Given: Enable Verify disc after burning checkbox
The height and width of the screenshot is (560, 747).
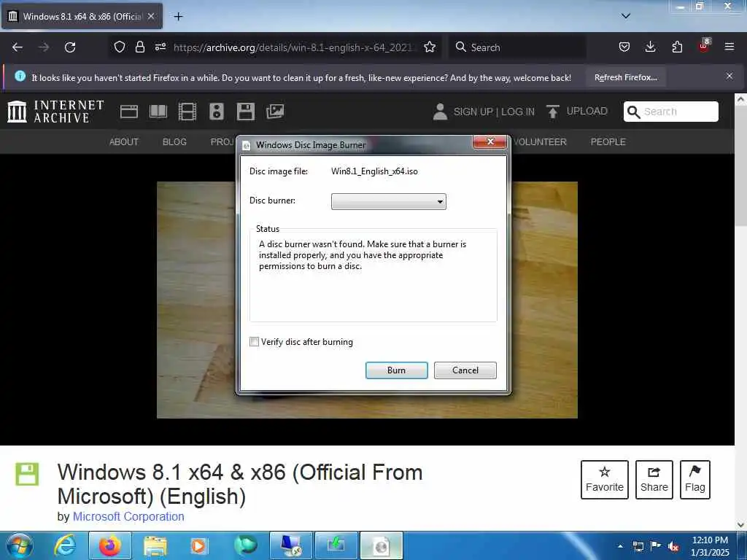Looking at the screenshot, I should click(255, 342).
